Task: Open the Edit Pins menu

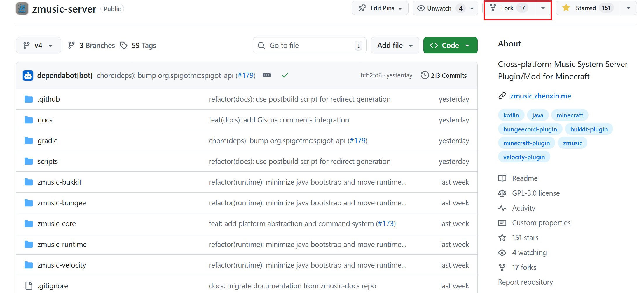Action: pos(380,8)
